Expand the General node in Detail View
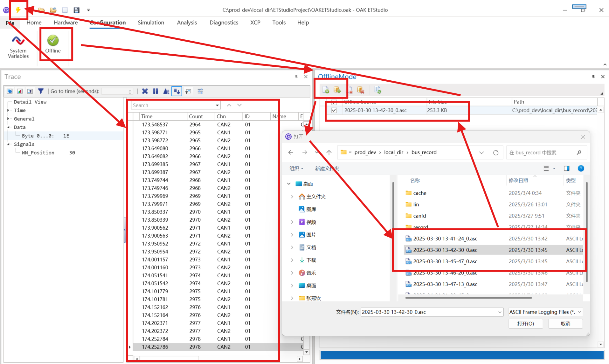Viewport: 609px width, 364px height. point(8,119)
